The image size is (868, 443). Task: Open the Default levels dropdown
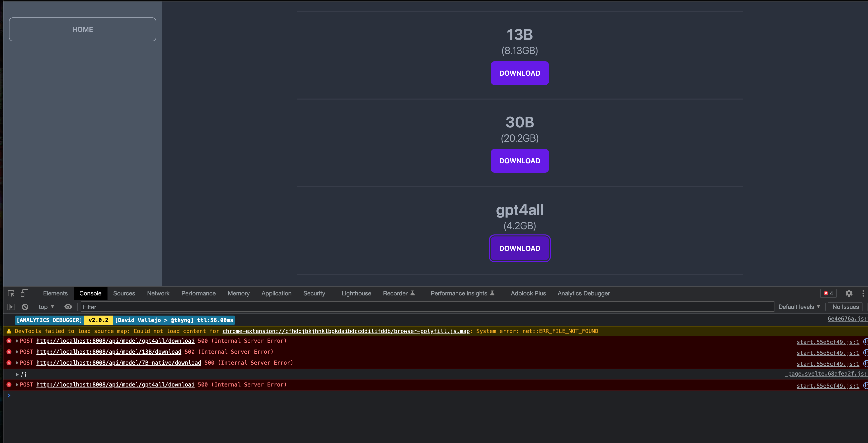[799, 307]
